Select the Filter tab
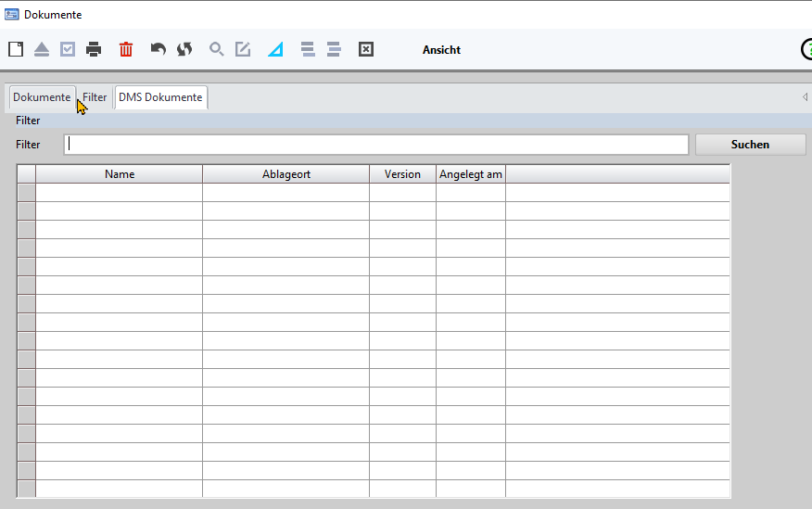 click(x=95, y=97)
